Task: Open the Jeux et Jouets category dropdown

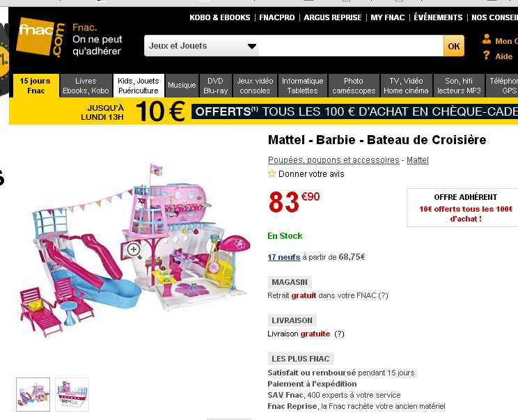Action: click(x=202, y=46)
